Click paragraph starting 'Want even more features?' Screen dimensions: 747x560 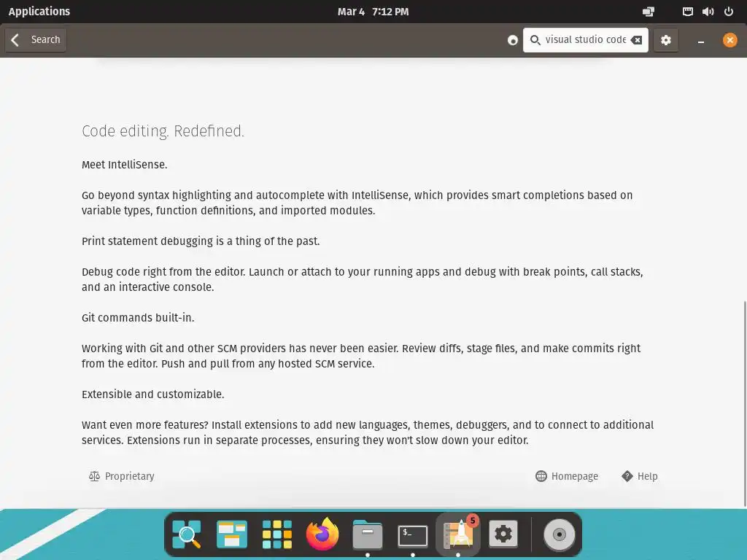[x=368, y=432]
